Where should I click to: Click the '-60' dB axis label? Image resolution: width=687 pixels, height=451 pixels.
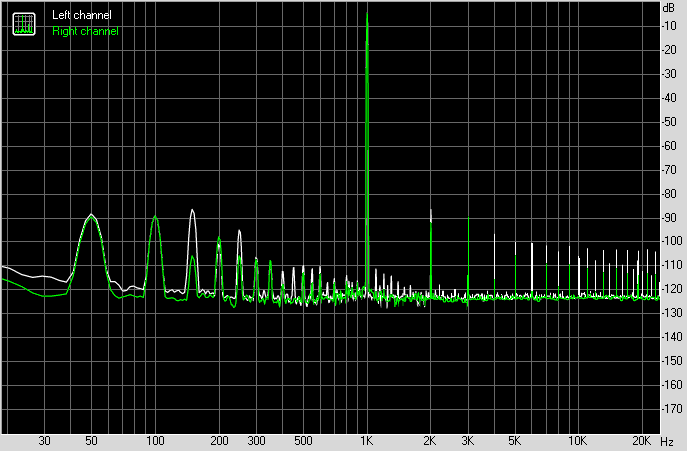tap(670, 146)
